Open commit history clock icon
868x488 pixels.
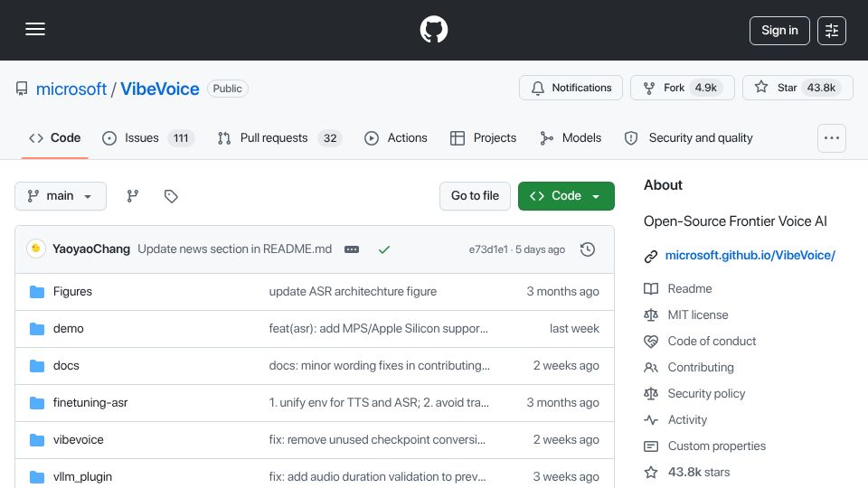(x=588, y=249)
